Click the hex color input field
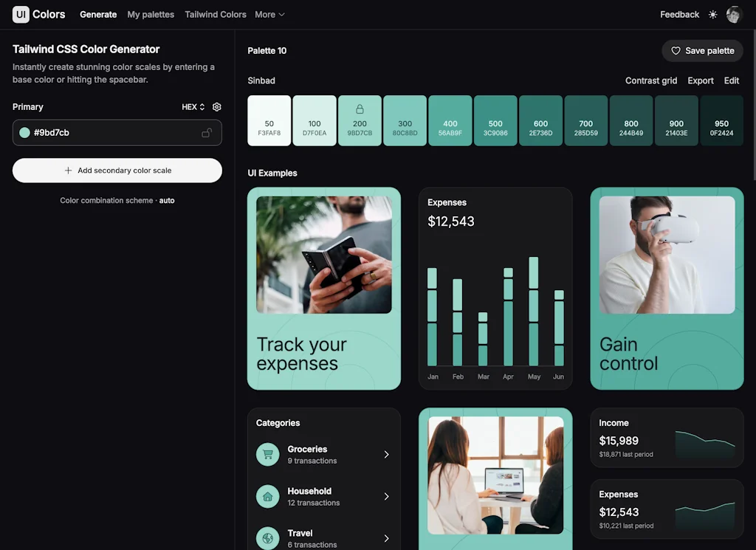 click(x=111, y=133)
